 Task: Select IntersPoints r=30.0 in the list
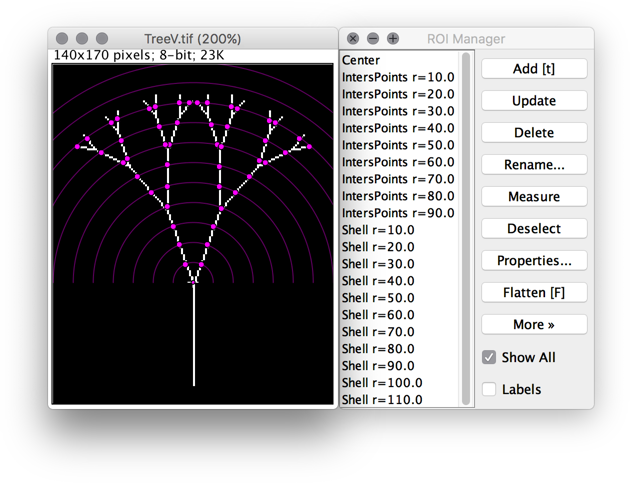(x=399, y=111)
